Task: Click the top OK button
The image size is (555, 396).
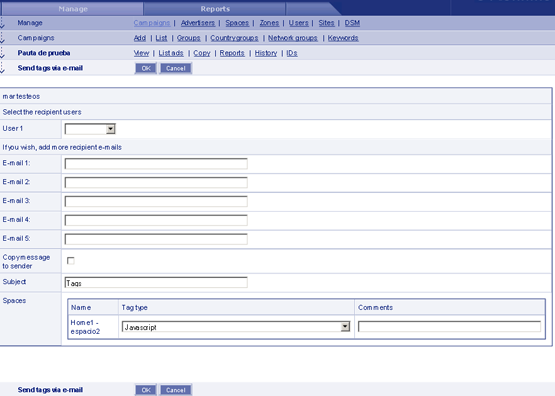Action: 145,68
